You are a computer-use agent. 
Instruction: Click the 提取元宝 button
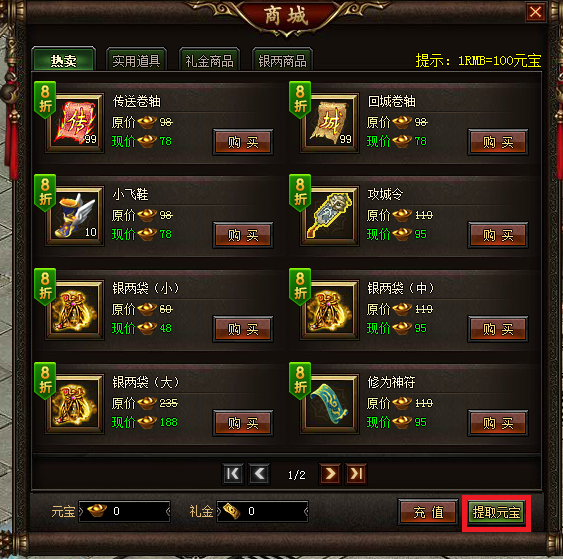[496, 512]
